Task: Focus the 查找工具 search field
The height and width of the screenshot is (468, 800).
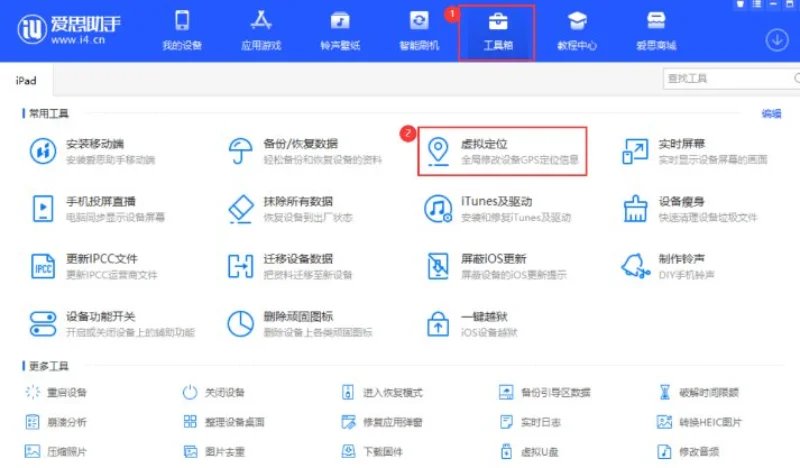Action: [x=732, y=79]
